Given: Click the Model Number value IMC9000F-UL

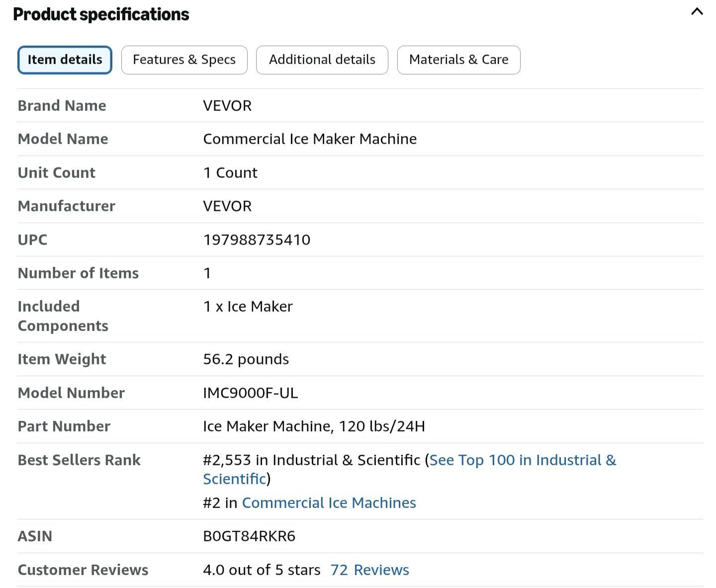Looking at the screenshot, I should tap(251, 393).
